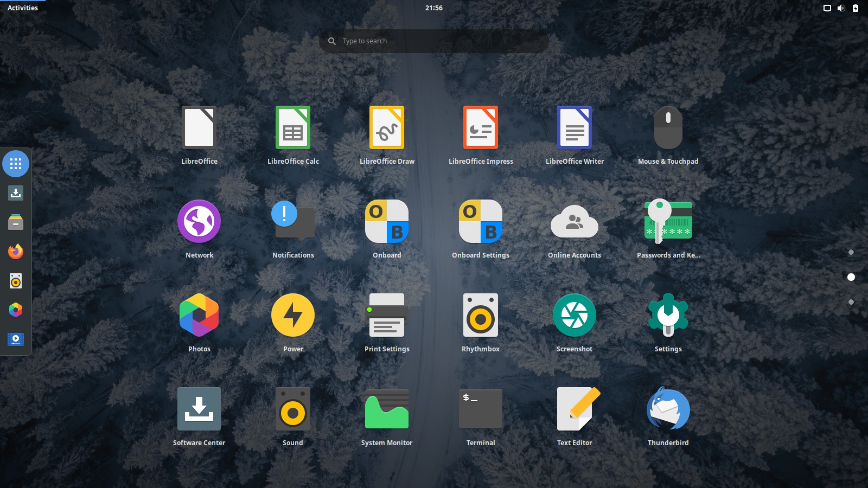The image size is (868, 488).
Task: Open the LibreOffice start center app
Action: [199, 128]
